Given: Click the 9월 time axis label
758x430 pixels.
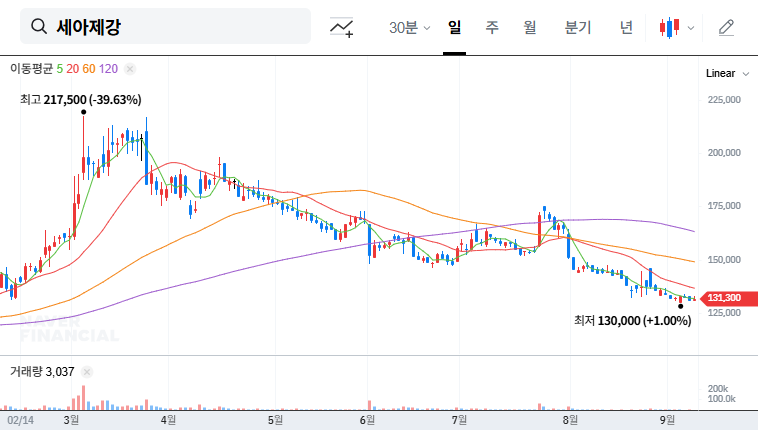Looking at the screenshot, I should (667, 420).
